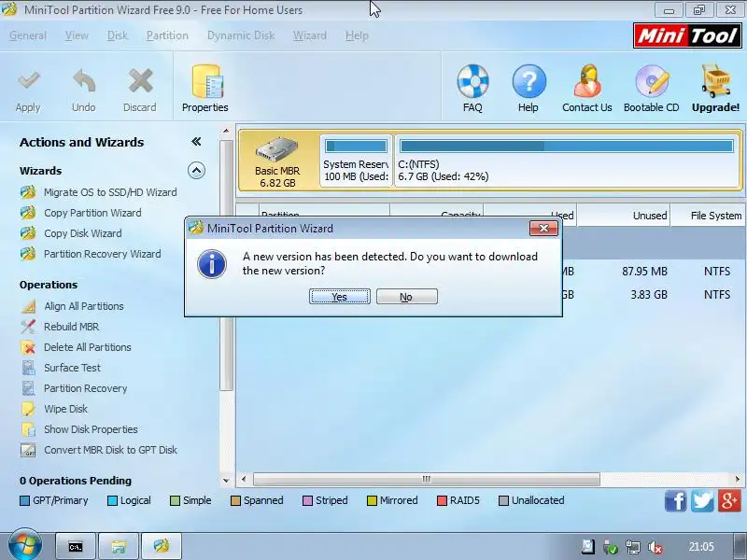Click the Undo arrow icon

pyautogui.click(x=84, y=81)
